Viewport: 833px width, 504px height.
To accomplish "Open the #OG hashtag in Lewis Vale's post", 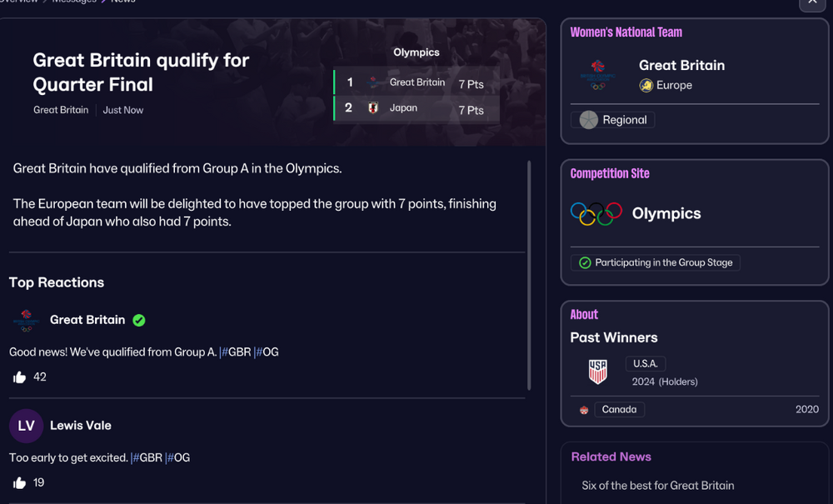I will click(x=177, y=458).
